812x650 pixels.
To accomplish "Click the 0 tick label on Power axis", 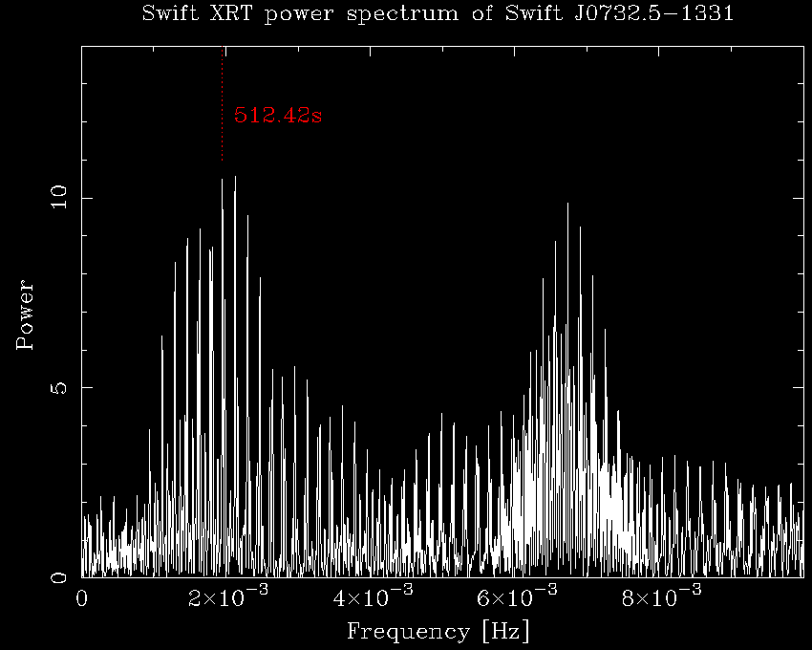I will click(59, 576).
